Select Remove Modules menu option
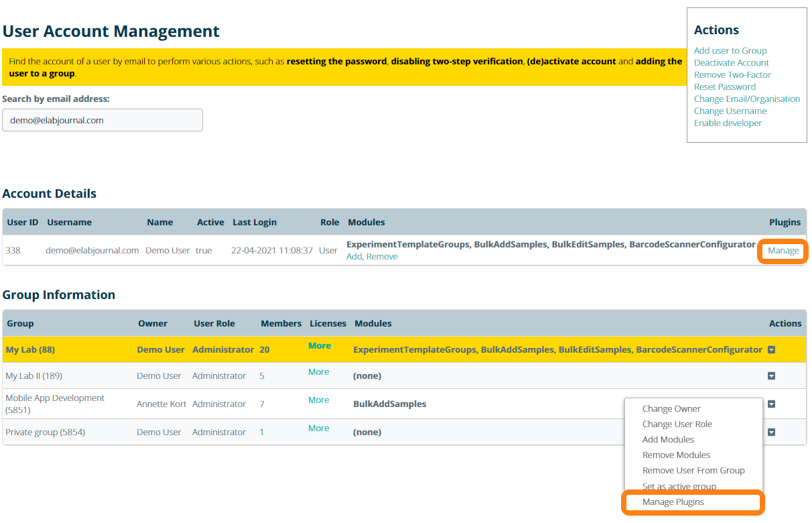The width and height of the screenshot is (812, 523). tap(676, 455)
